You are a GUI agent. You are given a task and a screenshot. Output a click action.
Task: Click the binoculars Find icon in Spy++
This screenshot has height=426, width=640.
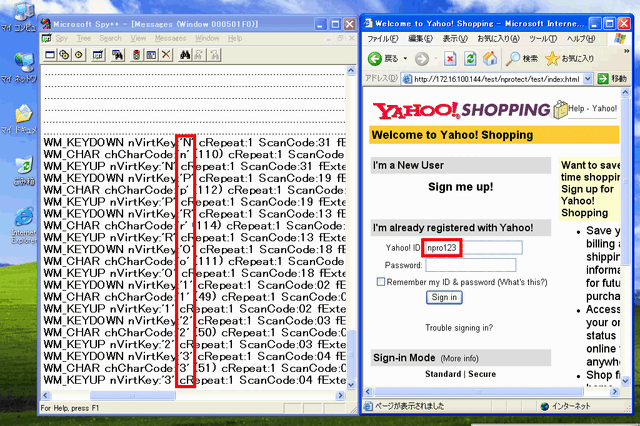pos(185,55)
